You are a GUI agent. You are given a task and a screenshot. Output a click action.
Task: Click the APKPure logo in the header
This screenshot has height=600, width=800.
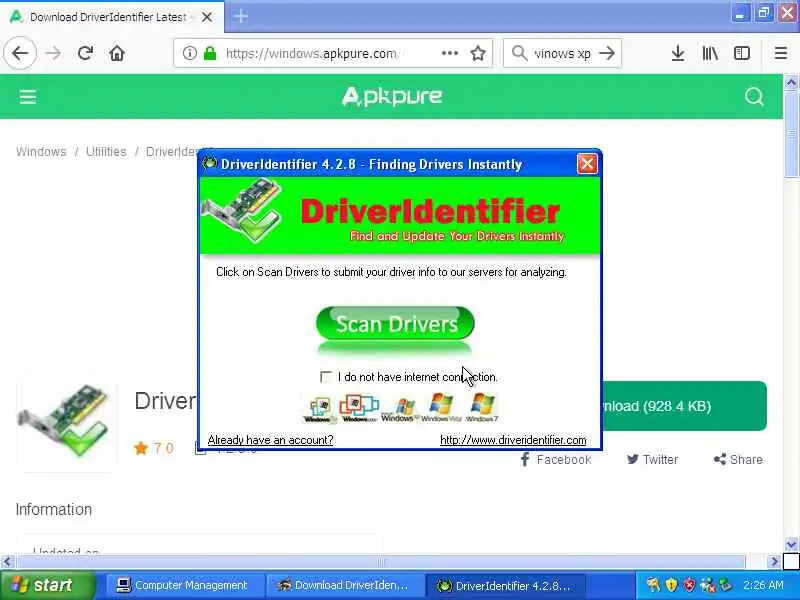[x=392, y=96]
